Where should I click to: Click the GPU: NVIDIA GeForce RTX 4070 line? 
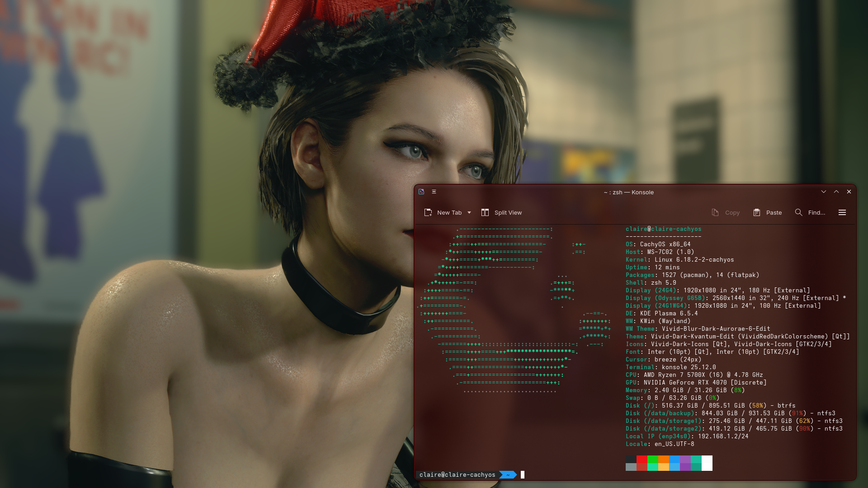tap(696, 383)
